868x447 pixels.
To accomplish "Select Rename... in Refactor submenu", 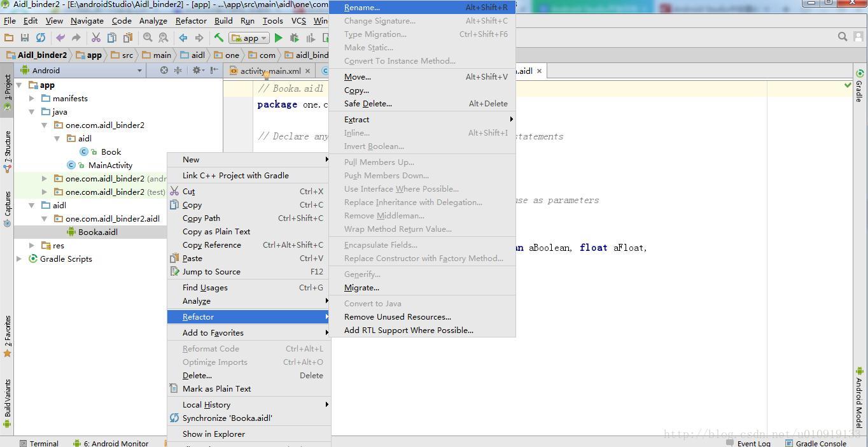I will pos(422,8).
